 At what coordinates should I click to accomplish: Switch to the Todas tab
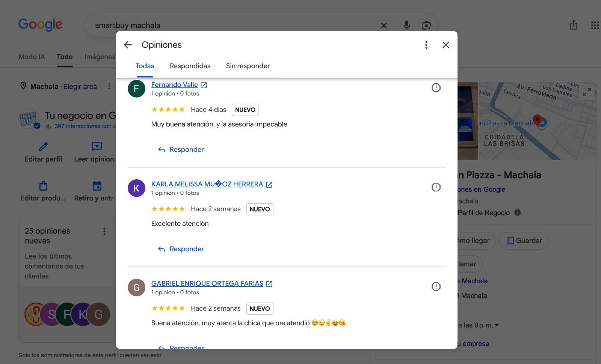click(145, 66)
